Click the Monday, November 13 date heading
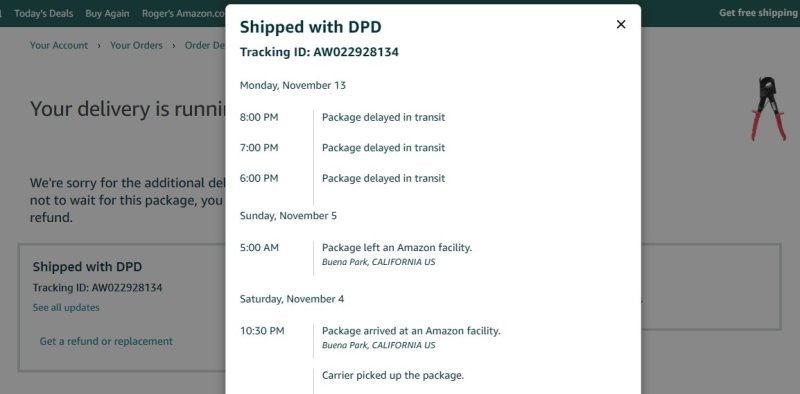Screen dimensions: 800x394 (293, 85)
